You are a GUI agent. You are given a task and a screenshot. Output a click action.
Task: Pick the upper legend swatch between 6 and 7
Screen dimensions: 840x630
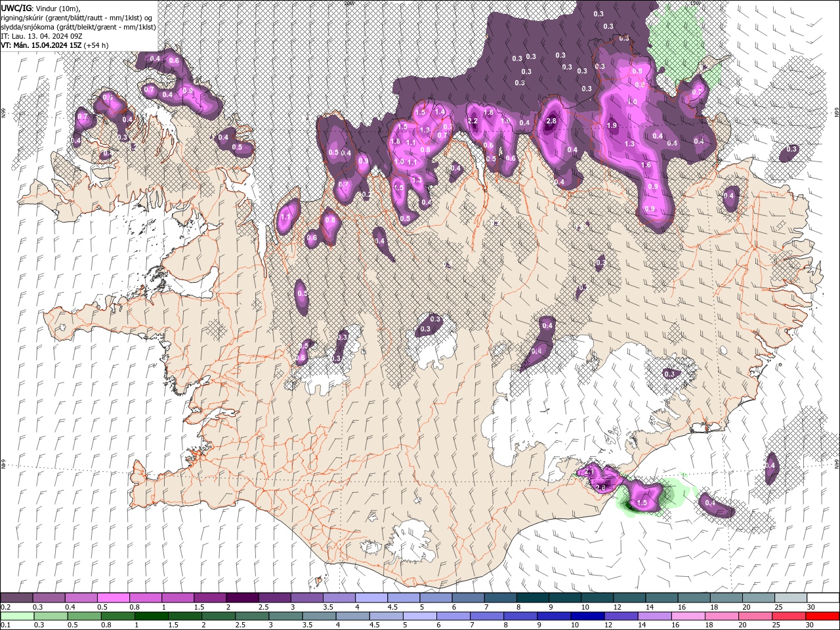467,597
